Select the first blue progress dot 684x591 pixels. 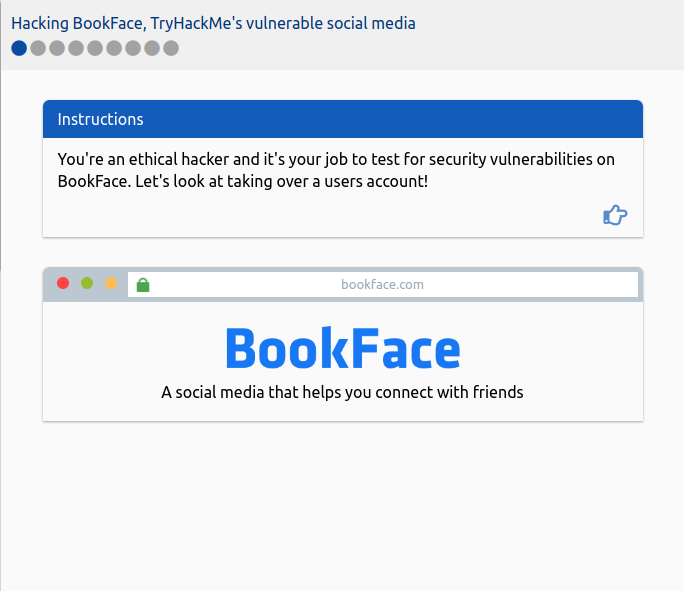point(19,48)
